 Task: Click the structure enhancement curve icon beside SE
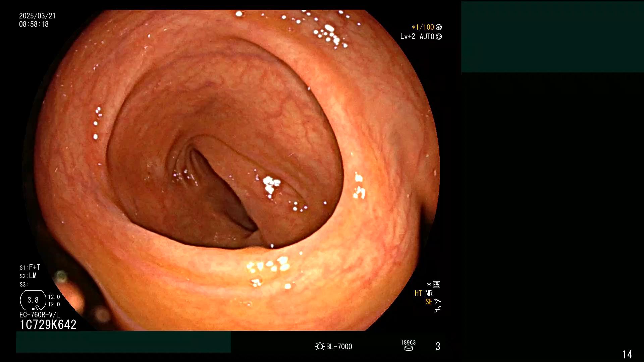[x=437, y=302]
